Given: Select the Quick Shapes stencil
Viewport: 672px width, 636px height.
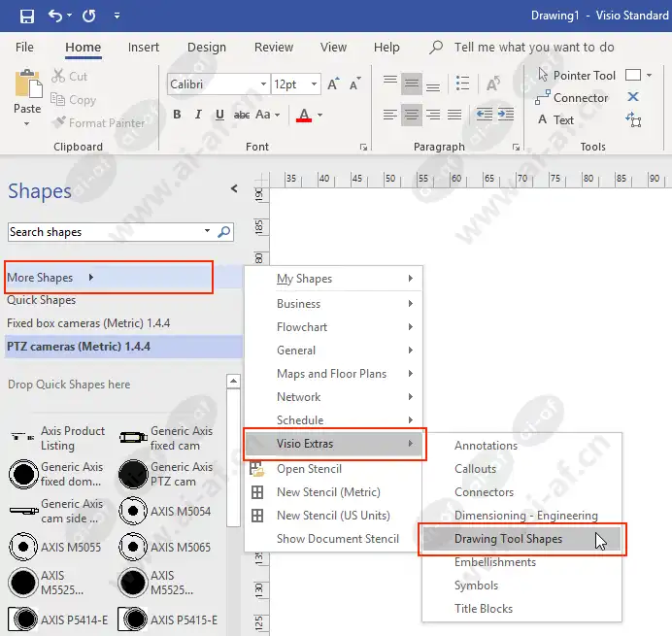Looking at the screenshot, I should (x=41, y=300).
